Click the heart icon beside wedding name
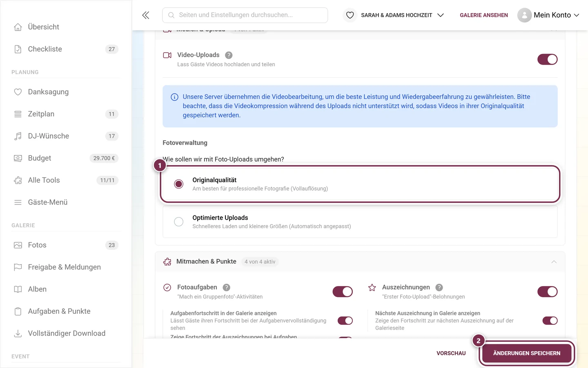Screen dimensions: 588x368 pos(350,15)
